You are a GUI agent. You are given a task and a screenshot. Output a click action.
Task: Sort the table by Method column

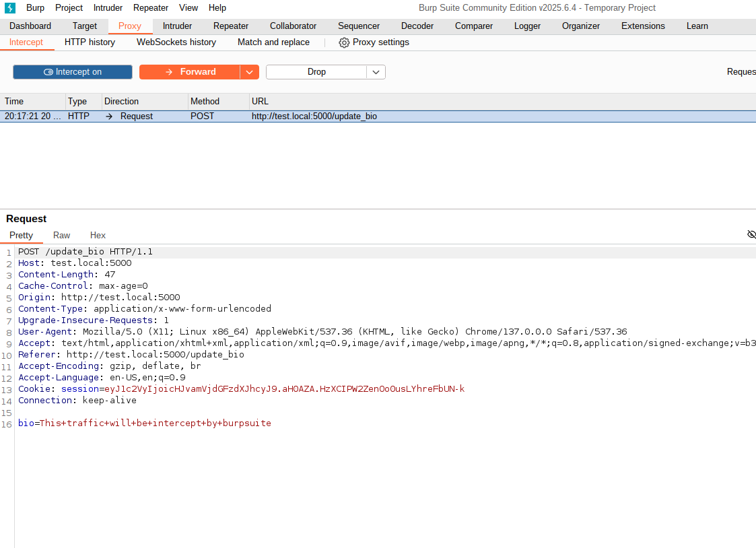pos(219,101)
